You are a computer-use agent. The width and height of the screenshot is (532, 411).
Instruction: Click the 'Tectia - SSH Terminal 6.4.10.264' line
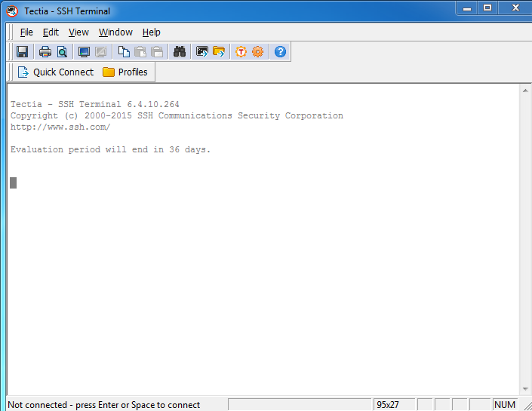(94, 104)
